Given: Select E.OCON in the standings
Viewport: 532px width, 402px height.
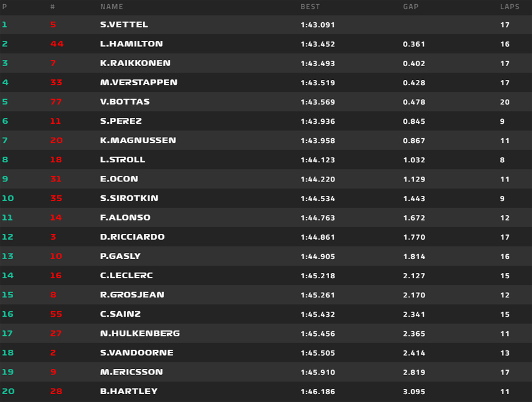Looking at the screenshot, I should 119,179.
